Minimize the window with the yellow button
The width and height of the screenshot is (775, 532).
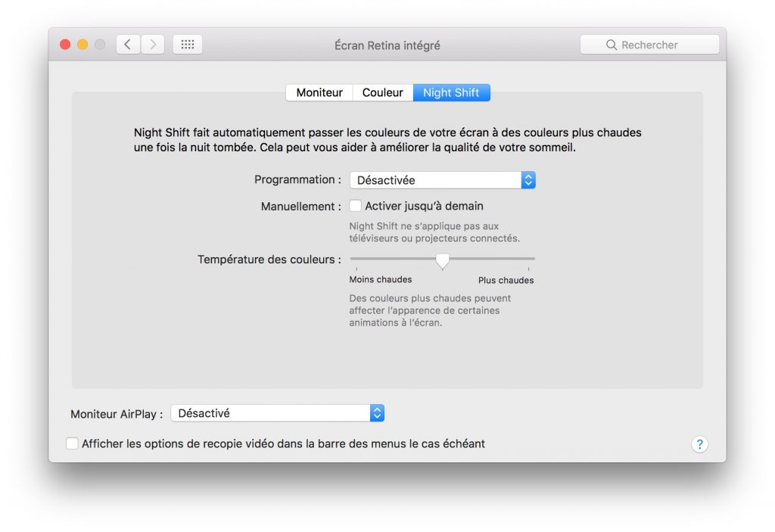pyautogui.click(x=82, y=45)
